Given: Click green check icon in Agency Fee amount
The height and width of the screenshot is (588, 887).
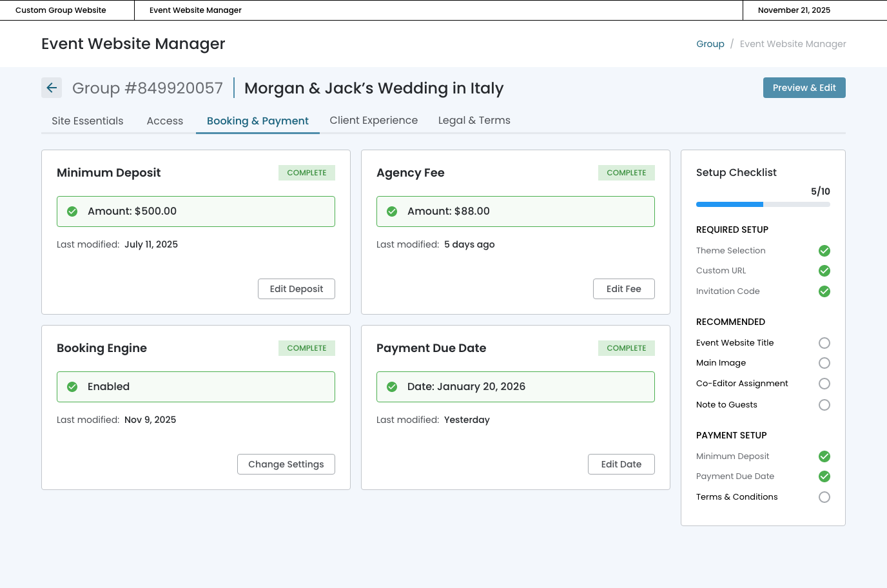Looking at the screenshot, I should [392, 211].
